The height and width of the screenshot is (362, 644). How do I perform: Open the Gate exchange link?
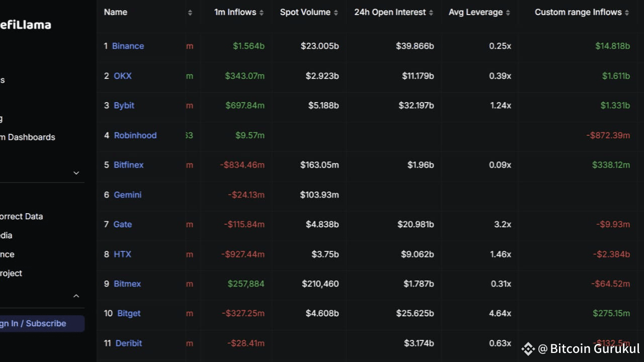pos(122,224)
